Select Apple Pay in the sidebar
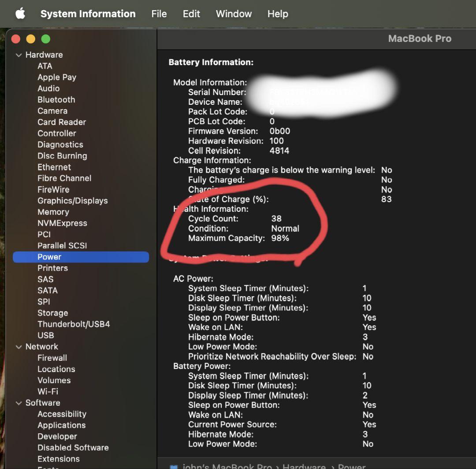Viewport: 476px width, 469px height. point(57,78)
